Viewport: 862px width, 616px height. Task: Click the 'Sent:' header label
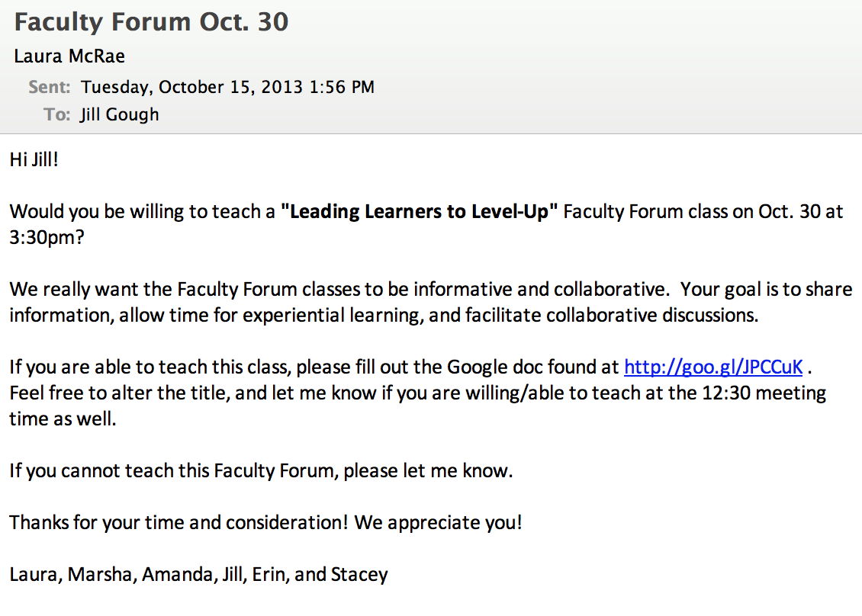pos(50,87)
